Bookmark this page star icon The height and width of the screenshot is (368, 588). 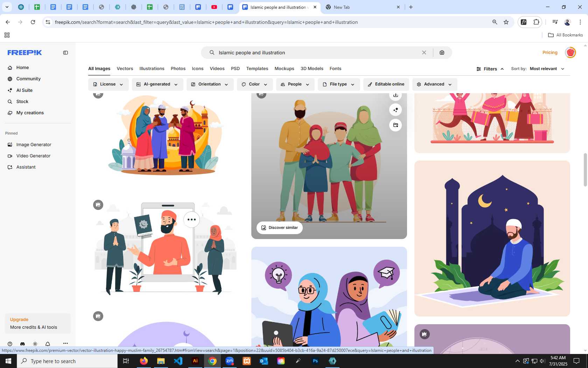[506, 22]
